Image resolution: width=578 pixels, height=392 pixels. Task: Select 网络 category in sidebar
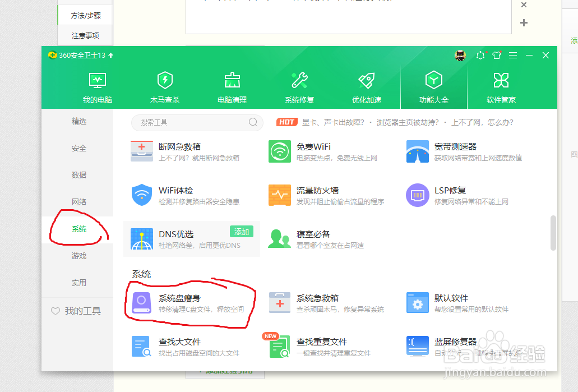pyautogui.click(x=78, y=202)
